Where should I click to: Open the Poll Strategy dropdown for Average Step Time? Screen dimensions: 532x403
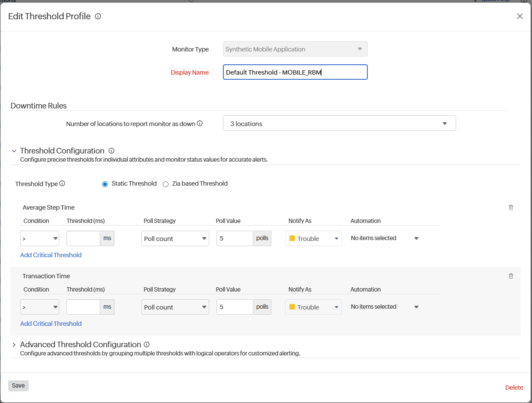[x=175, y=238]
